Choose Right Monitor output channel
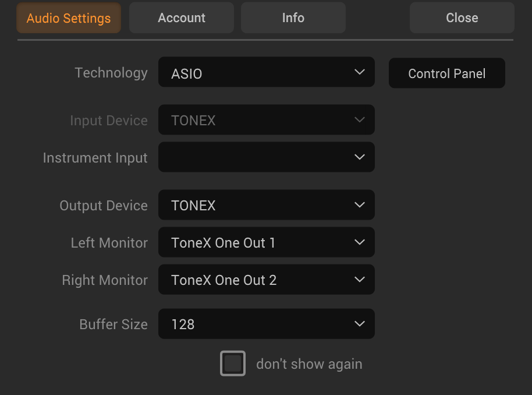532x395 pixels. pyautogui.click(x=267, y=280)
